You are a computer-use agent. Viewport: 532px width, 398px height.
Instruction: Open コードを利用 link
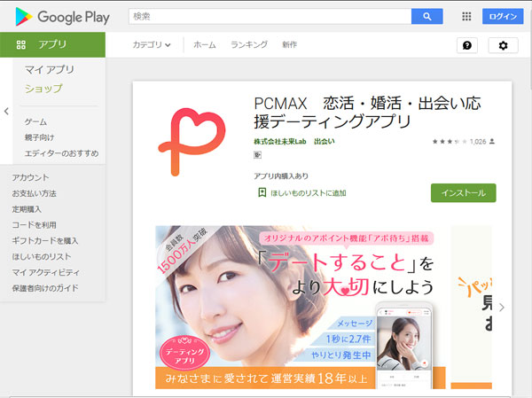click(x=35, y=225)
